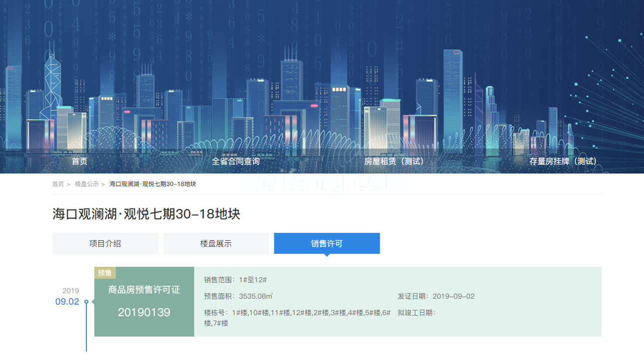Select the active 销售许可 tab
644x362 pixels.
click(327, 243)
